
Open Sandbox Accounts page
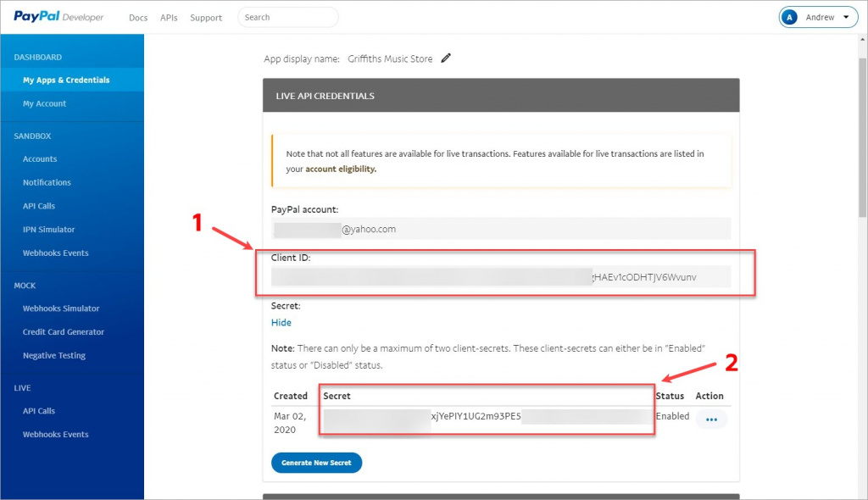tap(40, 159)
